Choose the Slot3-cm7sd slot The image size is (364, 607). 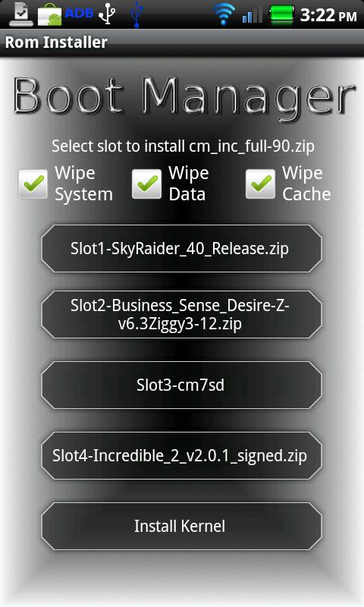click(181, 385)
